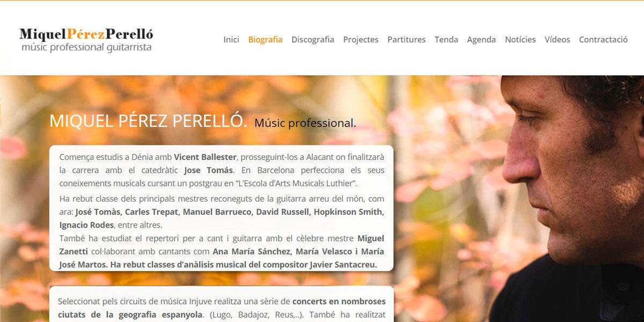Screen dimensions: 644x322
Task: Go to Notícies
Action: point(520,39)
